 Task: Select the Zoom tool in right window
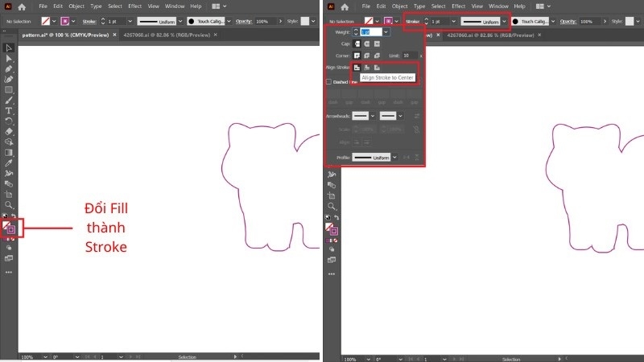pyautogui.click(x=332, y=207)
